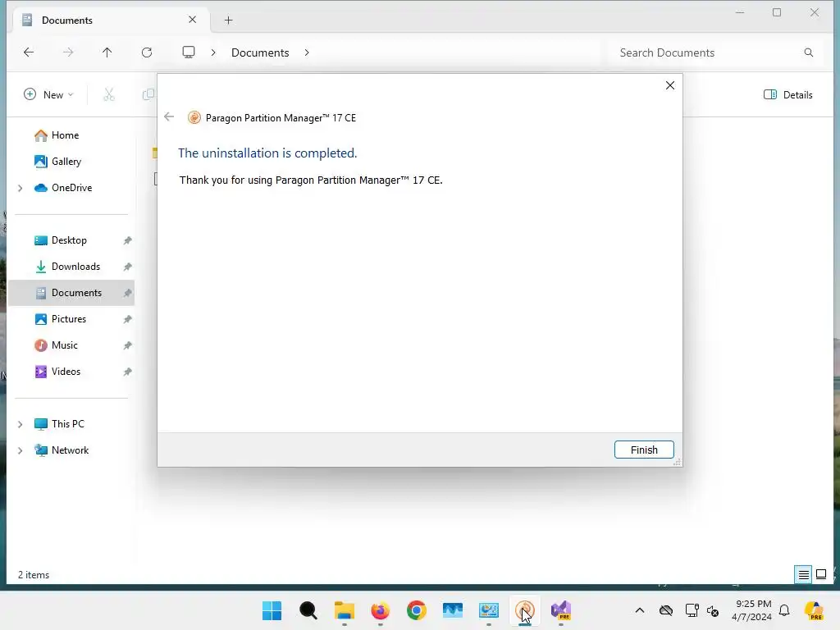840x630 pixels.
Task: Click the Cut scissors icon
Action: (x=109, y=95)
